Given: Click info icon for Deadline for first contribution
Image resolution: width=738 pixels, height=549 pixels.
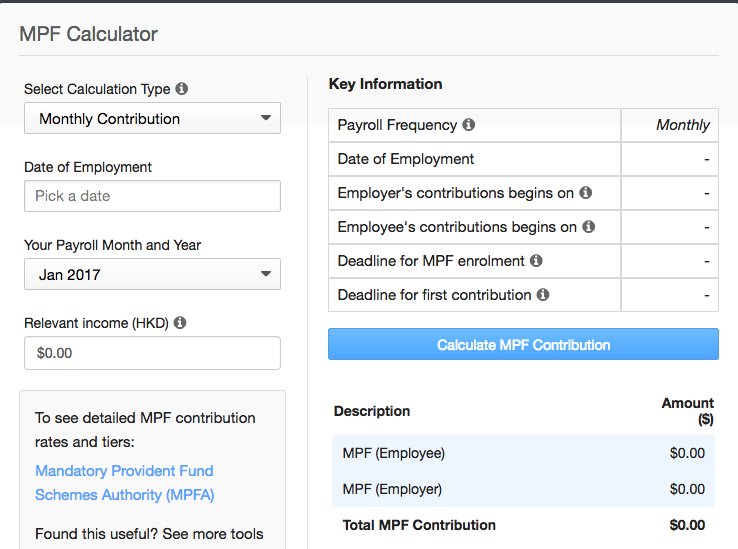Looking at the screenshot, I should pos(543,295).
